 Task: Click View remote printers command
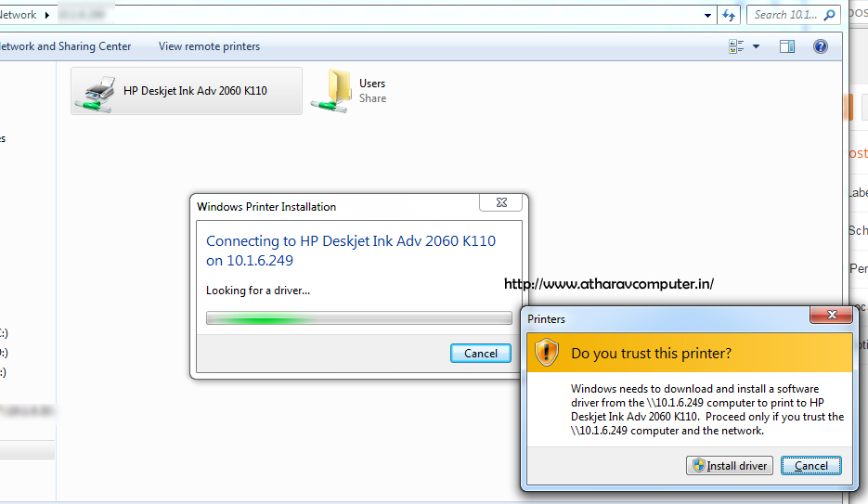coord(209,46)
